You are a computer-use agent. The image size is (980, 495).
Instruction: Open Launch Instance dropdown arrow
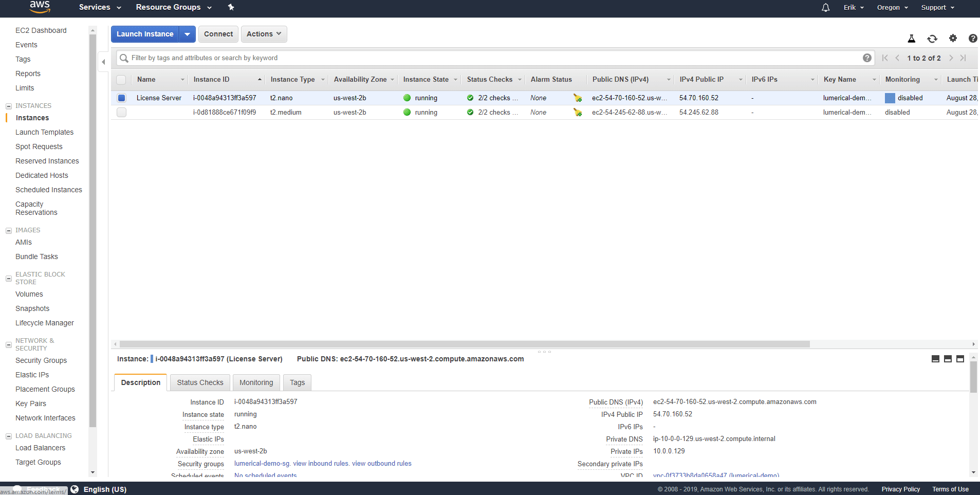(x=188, y=34)
